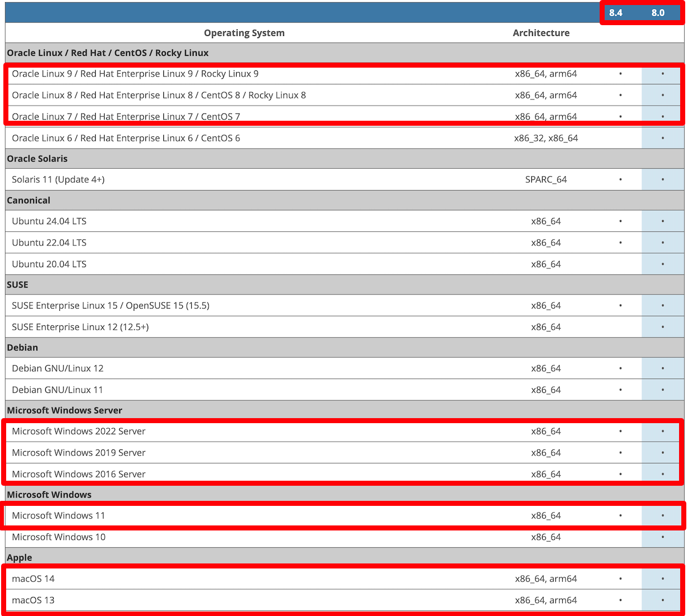Select the Ubuntu 24.04 LTS row
Viewport: 688px width, 616px height.
(345, 221)
